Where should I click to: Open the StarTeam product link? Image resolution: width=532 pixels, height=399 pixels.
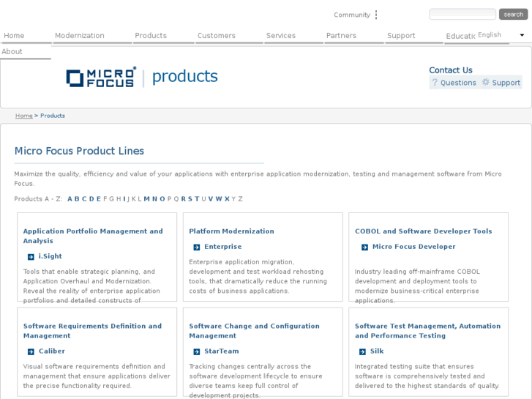tap(222, 351)
